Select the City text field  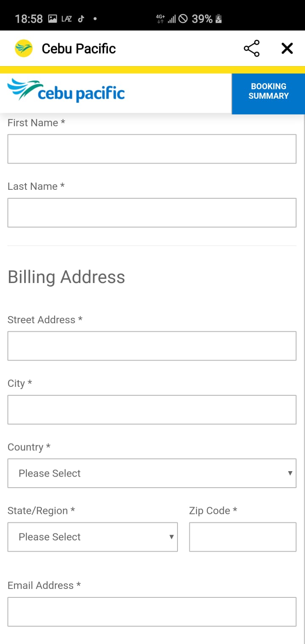point(152,410)
